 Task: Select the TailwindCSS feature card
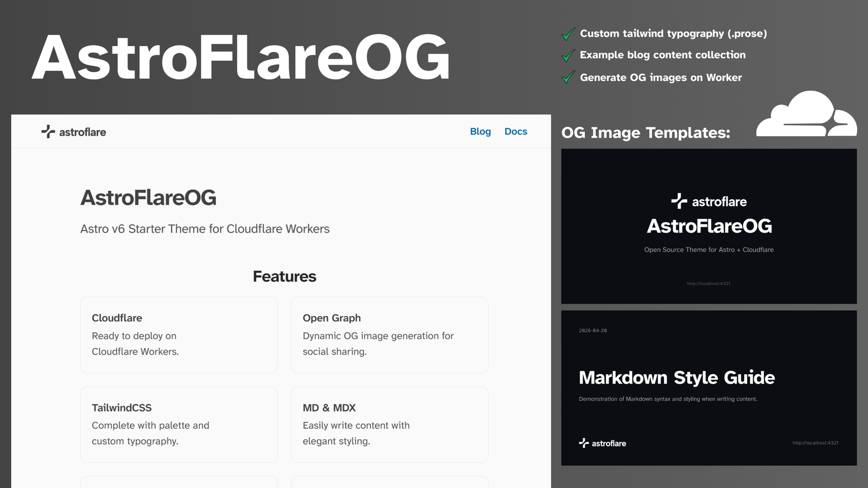pyautogui.click(x=179, y=425)
